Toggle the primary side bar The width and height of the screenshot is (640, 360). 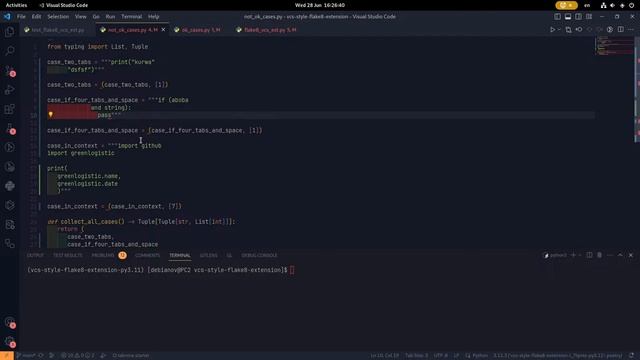557,17
